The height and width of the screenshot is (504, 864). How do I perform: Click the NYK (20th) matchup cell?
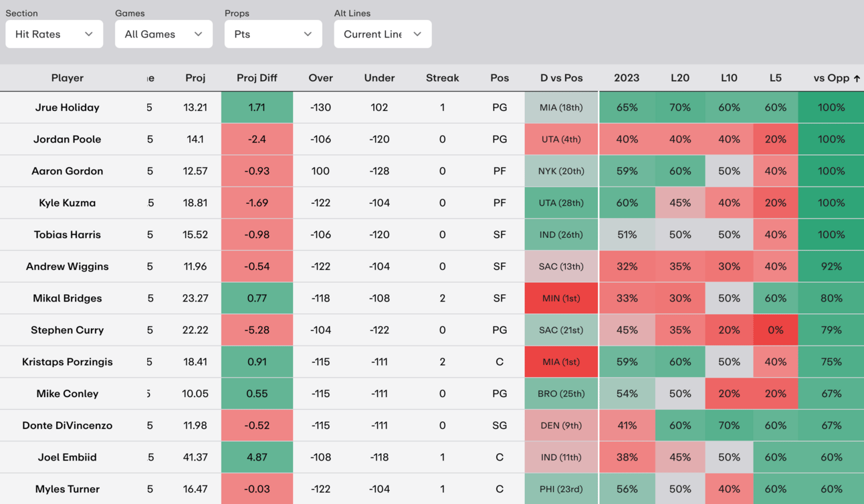pyautogui.click(x=561, y=170)
